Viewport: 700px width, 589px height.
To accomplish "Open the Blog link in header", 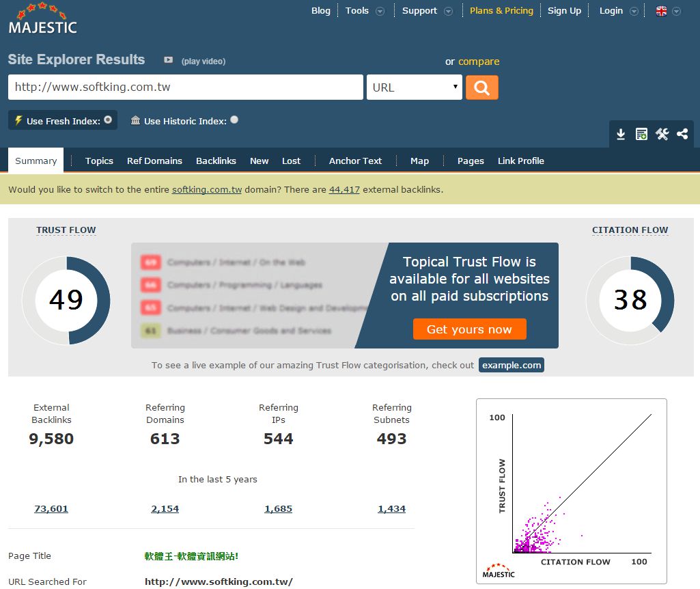I will [x=320, y=11].
